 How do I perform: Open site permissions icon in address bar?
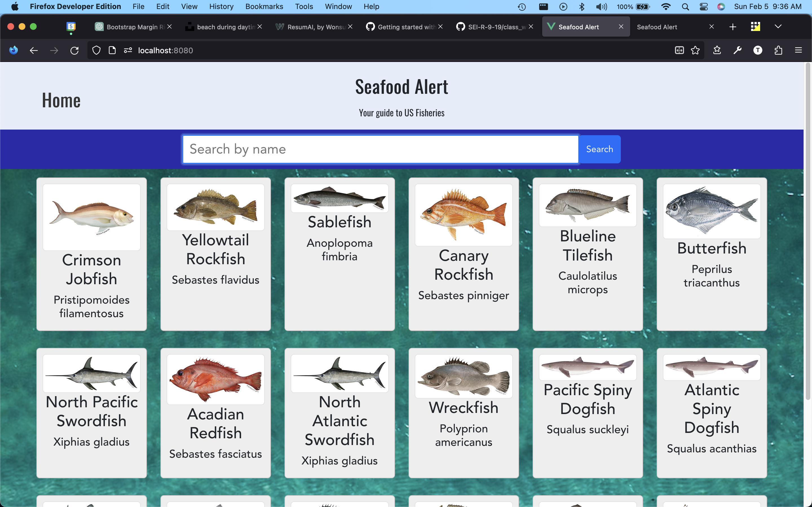(128, 50)
